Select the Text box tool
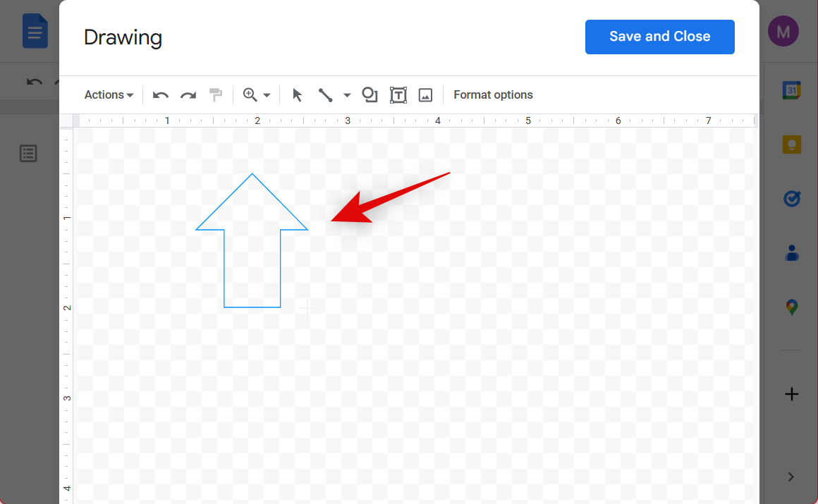Viewport: 818px width, 504px height. click(x=398, y=95)
